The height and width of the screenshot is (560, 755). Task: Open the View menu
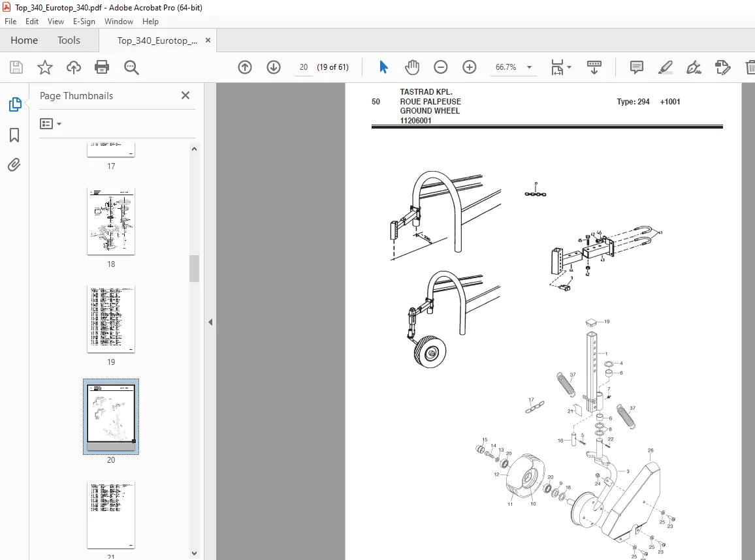(56, 21)
